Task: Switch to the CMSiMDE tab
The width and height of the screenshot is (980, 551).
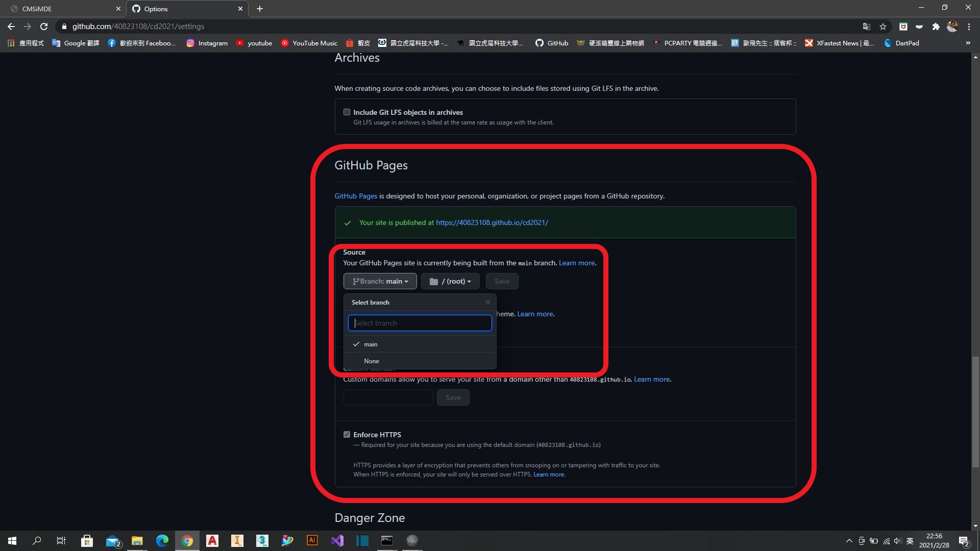Action: pos(63,9)
